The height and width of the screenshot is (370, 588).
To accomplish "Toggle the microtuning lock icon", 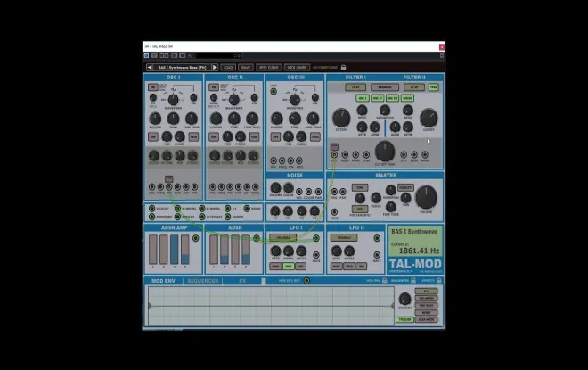I will 343,68.
